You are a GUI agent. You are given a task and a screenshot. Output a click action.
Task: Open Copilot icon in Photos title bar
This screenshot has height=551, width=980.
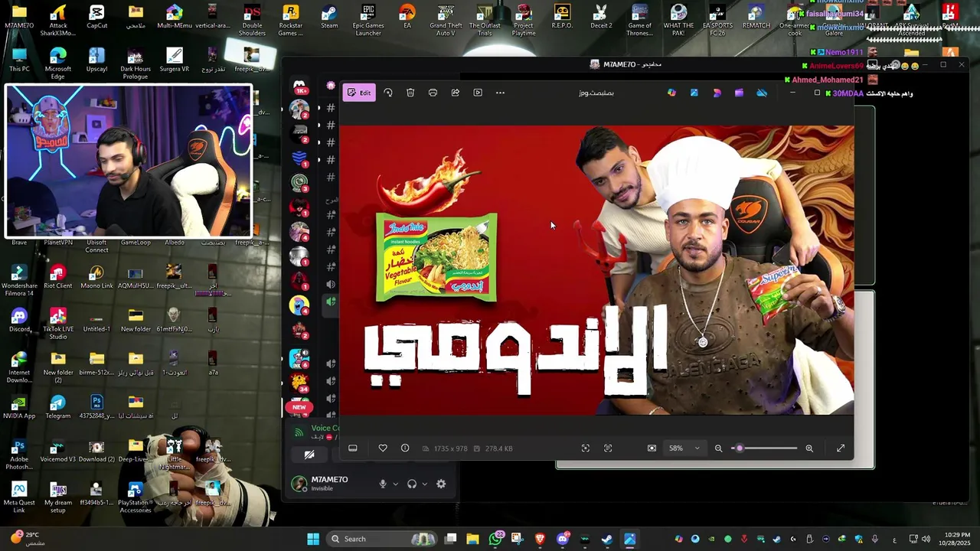[x=671, y=93]
